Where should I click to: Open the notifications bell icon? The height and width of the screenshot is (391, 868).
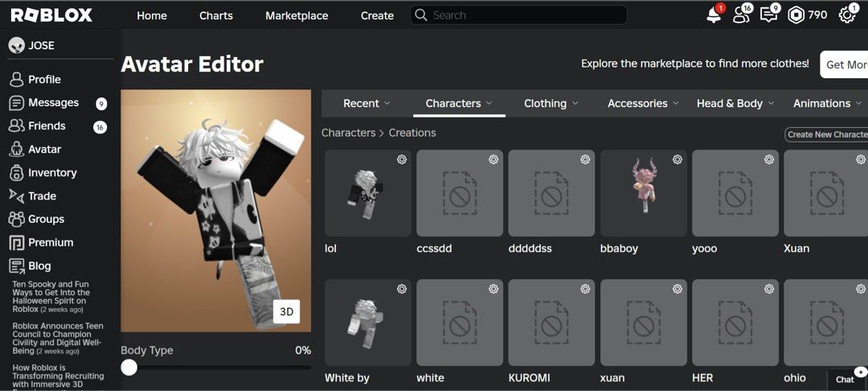tap(714, 15)
